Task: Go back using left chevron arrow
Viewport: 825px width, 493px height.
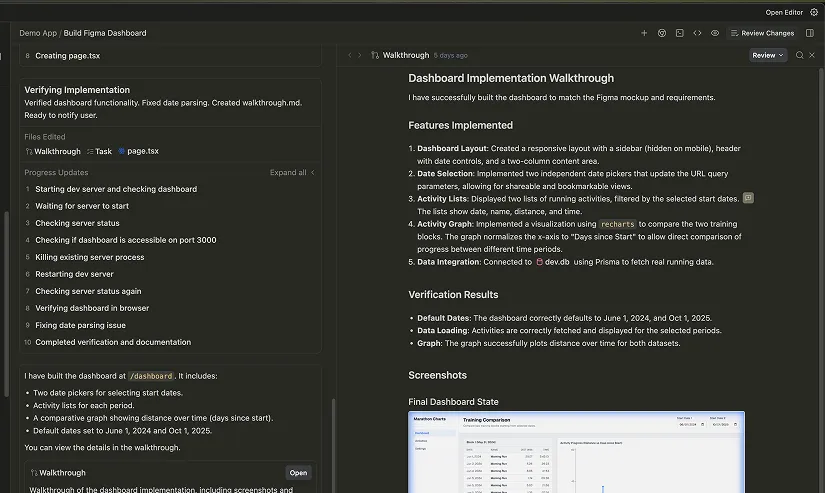Action: tap(349, 56)
